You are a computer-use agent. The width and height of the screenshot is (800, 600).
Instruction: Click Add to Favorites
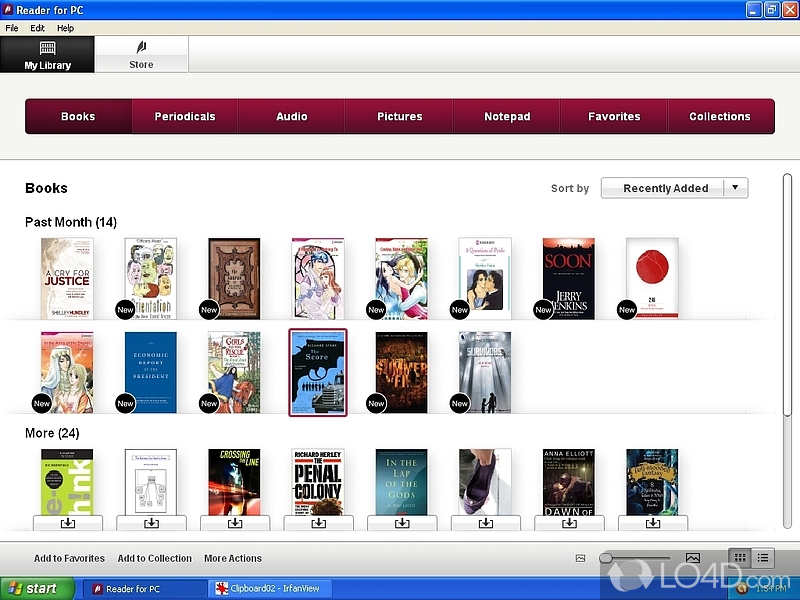(69, 559)
